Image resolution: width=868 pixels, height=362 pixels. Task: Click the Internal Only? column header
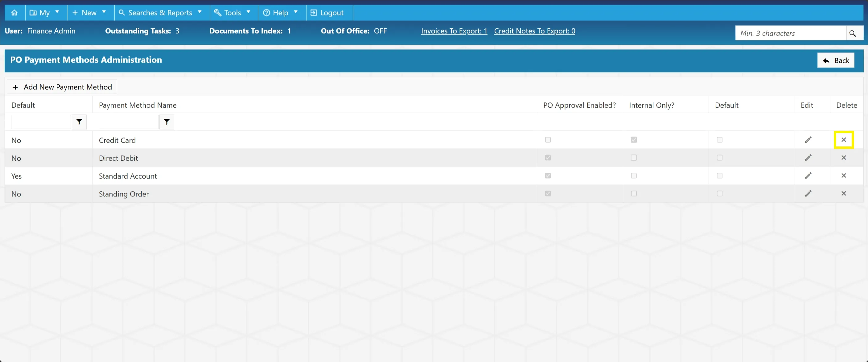tap(652, 105)
